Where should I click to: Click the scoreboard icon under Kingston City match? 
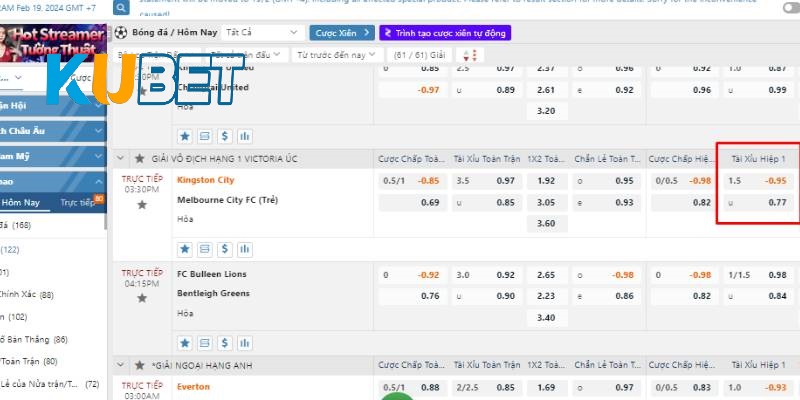pos(205,248)
